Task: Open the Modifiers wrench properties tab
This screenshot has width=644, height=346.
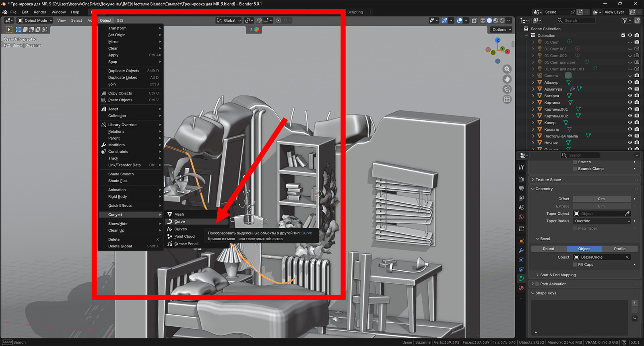Action: [521, 250]
